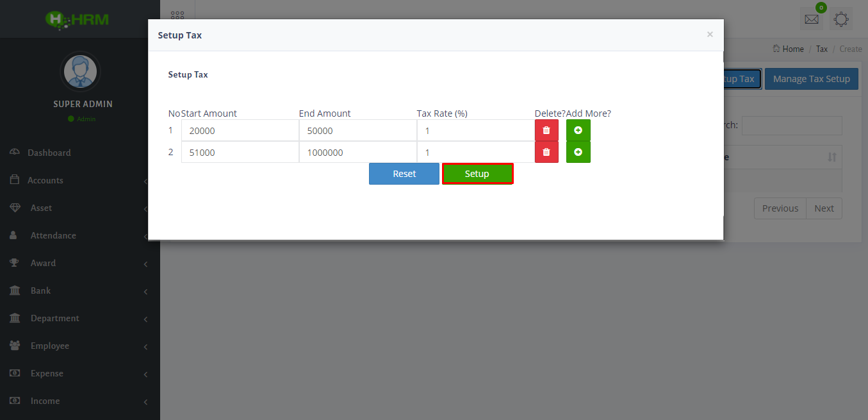Click the first row Start Amount field
Viewport: 868px width, 420px height.
(240, 131)
